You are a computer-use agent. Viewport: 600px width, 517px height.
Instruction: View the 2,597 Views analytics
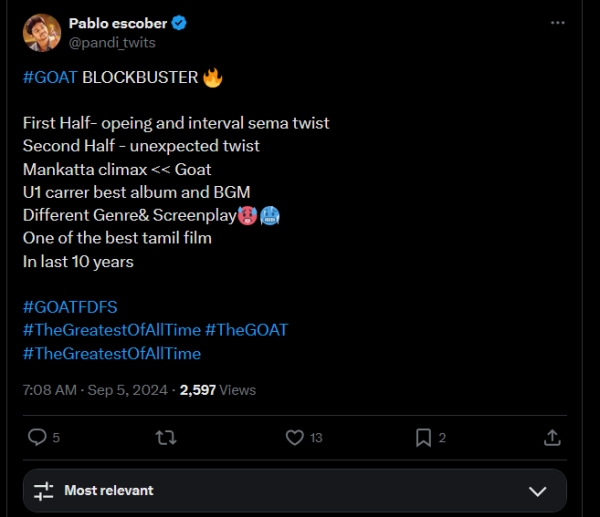tap(218, 390)
